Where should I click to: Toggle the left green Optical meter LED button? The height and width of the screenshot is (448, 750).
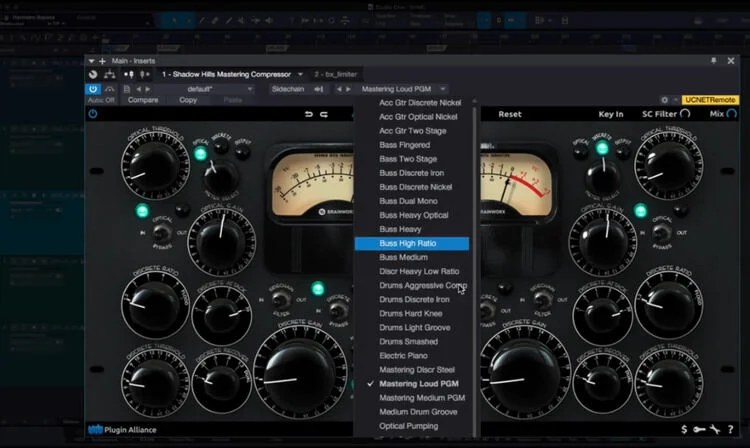tap(200, 153)
